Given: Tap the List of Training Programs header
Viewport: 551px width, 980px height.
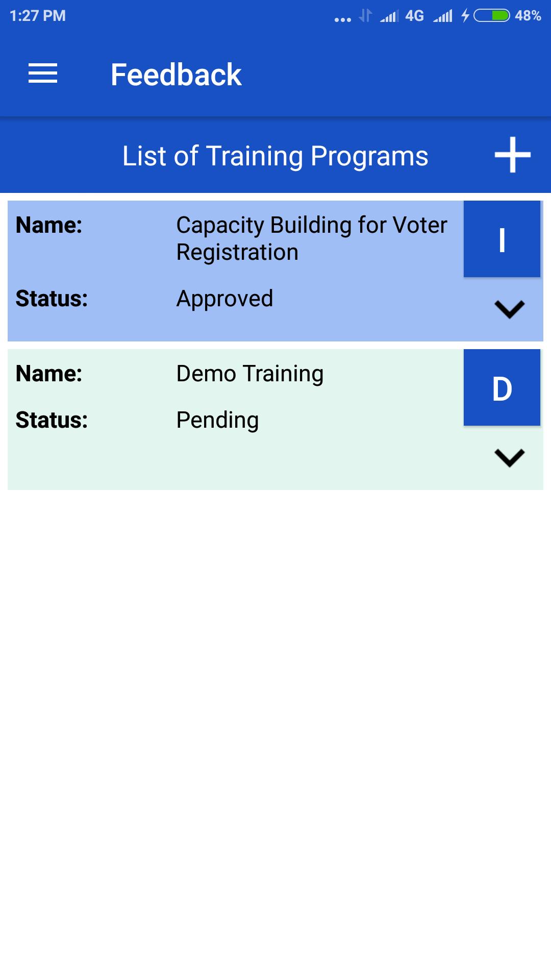Looking at the screenshot, I should (275, 156).
